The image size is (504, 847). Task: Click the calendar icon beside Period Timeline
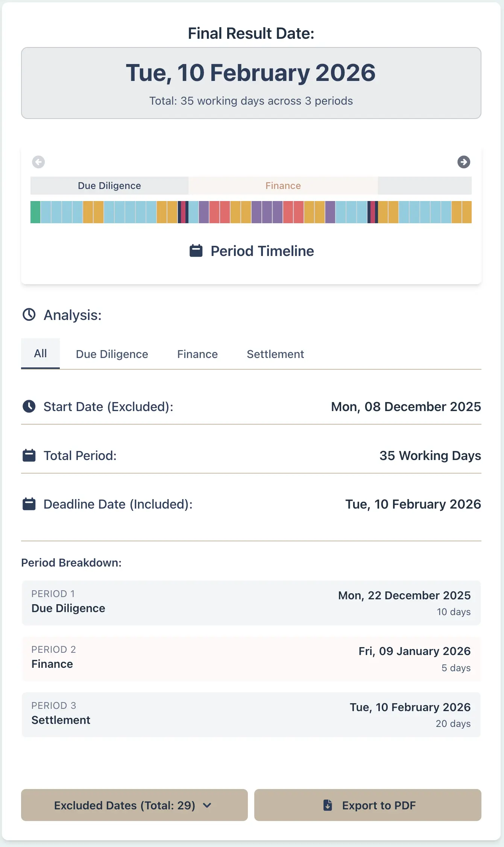coord(196,250)
